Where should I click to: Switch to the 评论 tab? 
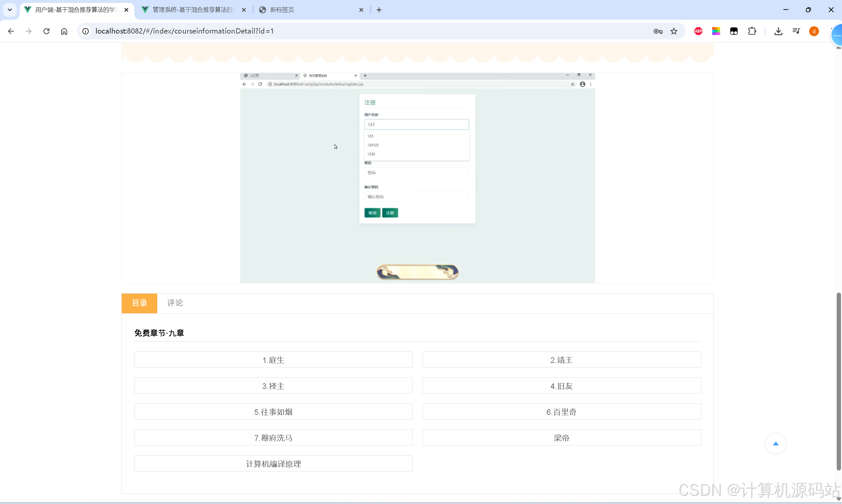[x=175, y=302]
